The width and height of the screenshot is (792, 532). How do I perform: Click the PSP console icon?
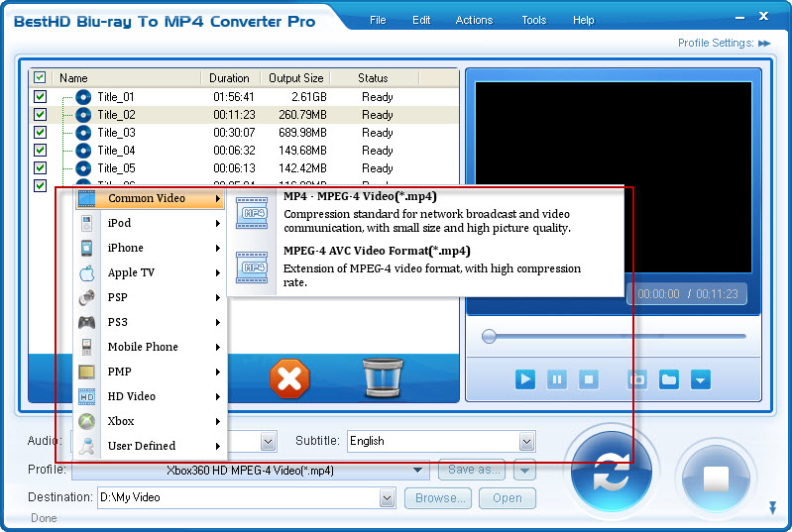(87, 297)
